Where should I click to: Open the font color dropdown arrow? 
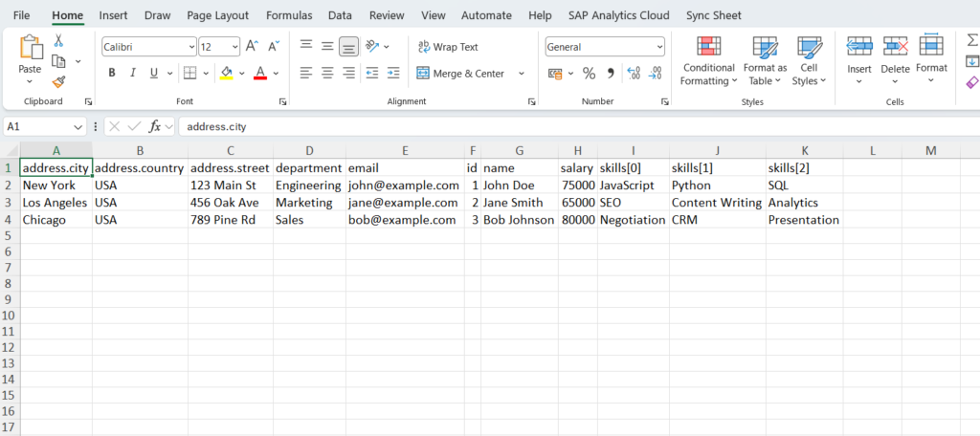(x=276, y=74)
